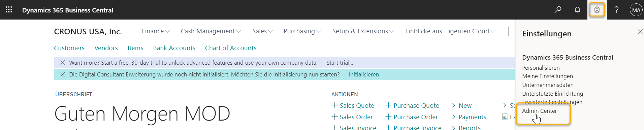Choose Meine Einstellungen option
The image size is (644, 130).
547,76
